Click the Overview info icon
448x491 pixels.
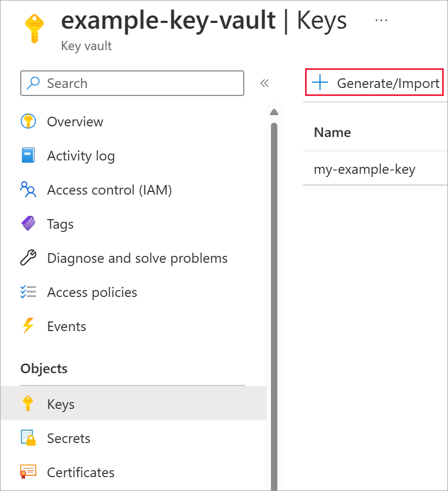[28, 122]
